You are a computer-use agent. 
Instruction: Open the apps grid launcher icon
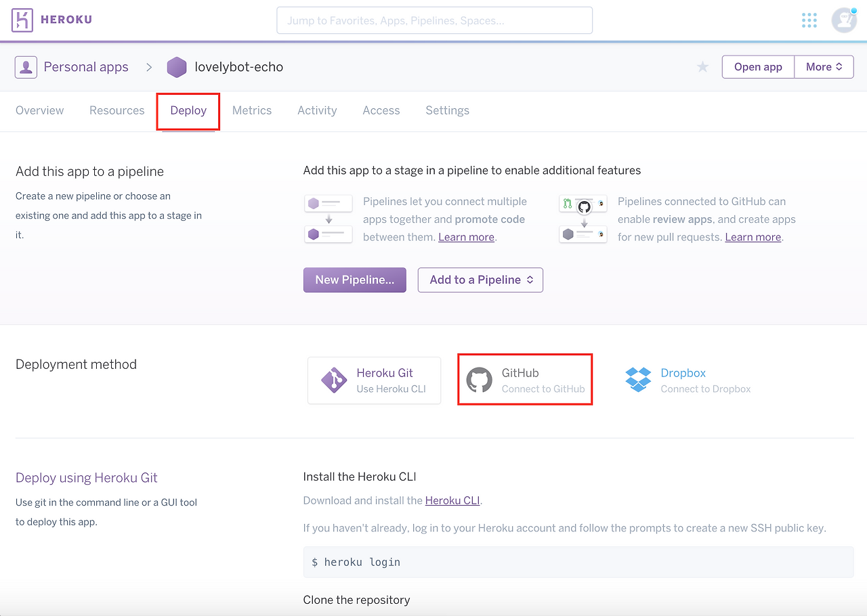point(809,20)
